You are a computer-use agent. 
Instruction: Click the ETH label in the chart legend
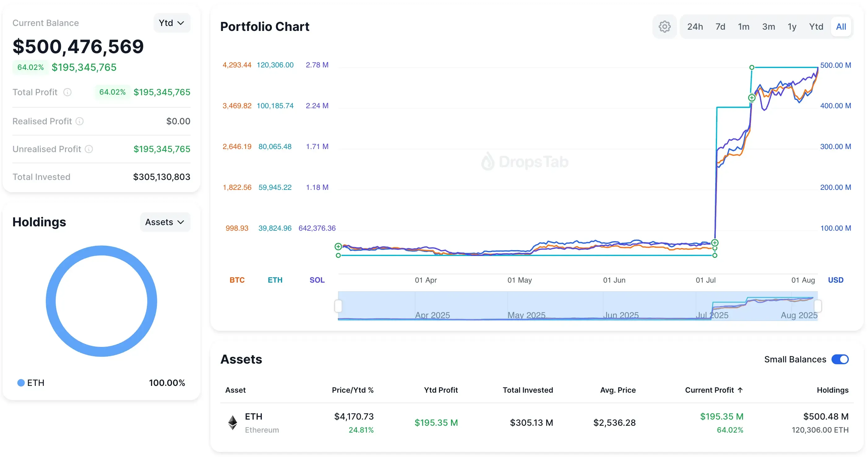tap(275, 280)
